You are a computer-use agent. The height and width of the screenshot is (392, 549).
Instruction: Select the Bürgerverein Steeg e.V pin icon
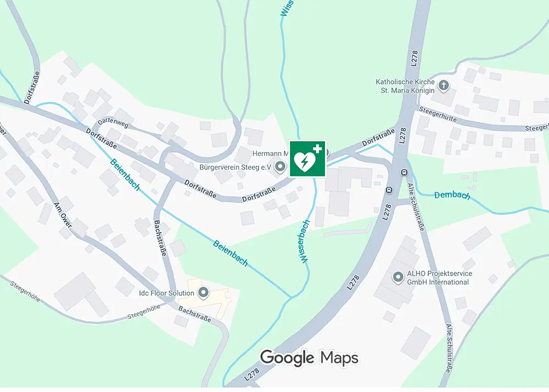[x=280, y=167]
